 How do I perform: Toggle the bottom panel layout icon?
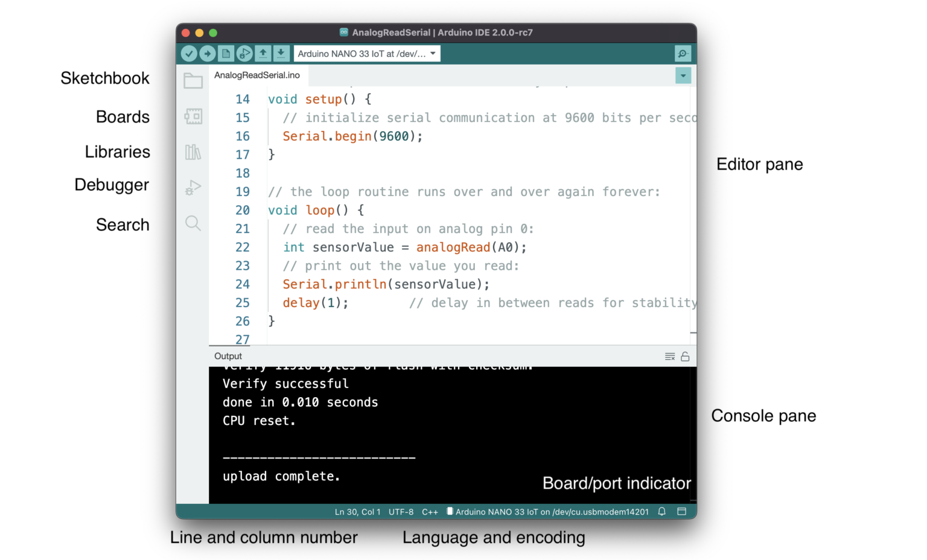[x=681, y=512]
